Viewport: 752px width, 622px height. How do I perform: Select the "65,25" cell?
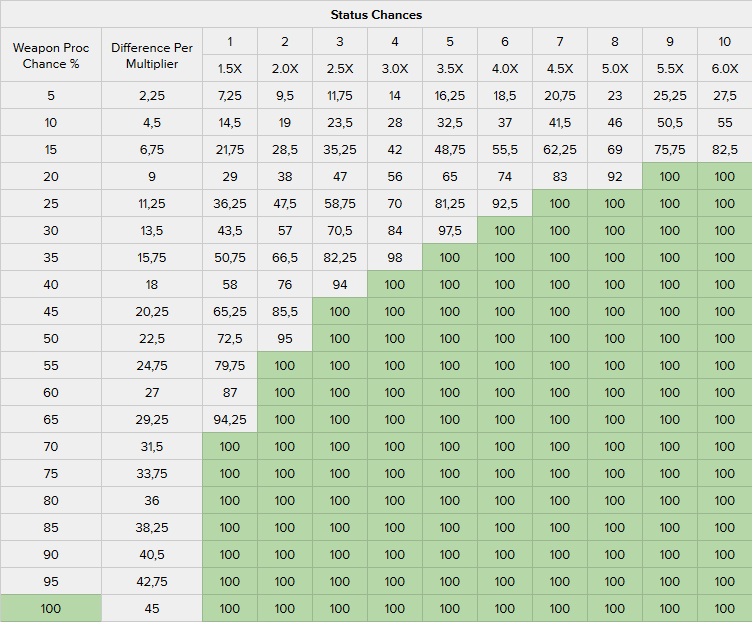[230, 312]
